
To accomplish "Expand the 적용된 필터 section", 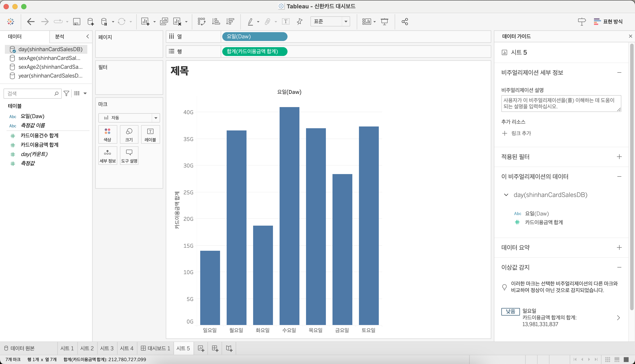I will point(619,157).
